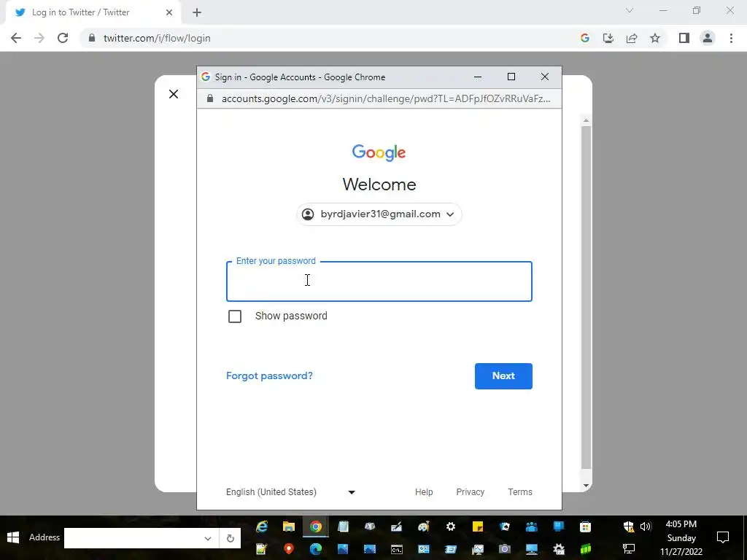Open the notification center icon
The image size is (747, 560).
click(x=723, y=537)
